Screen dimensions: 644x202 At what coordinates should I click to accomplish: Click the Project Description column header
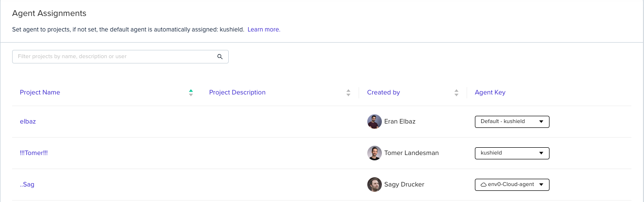237,93
